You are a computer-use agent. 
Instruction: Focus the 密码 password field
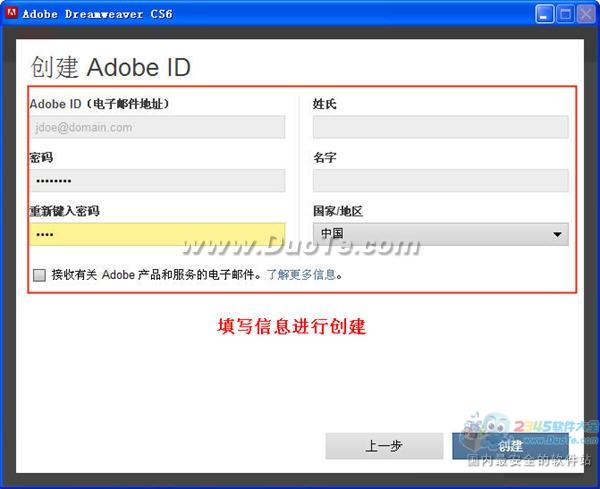(x=157, y=181)
